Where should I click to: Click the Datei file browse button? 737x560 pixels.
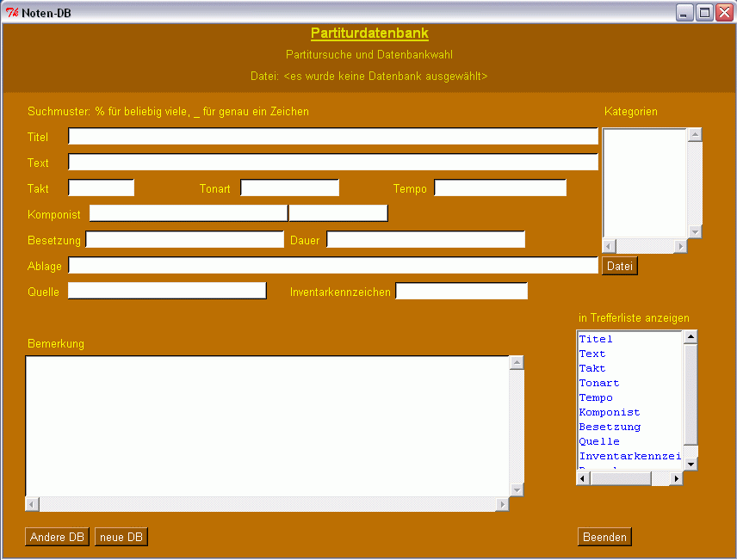[619, 267]
